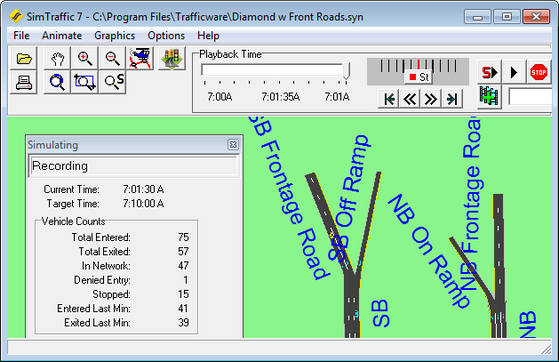
Task: Play the simulation with the black arrow
Action: [514, 72]
